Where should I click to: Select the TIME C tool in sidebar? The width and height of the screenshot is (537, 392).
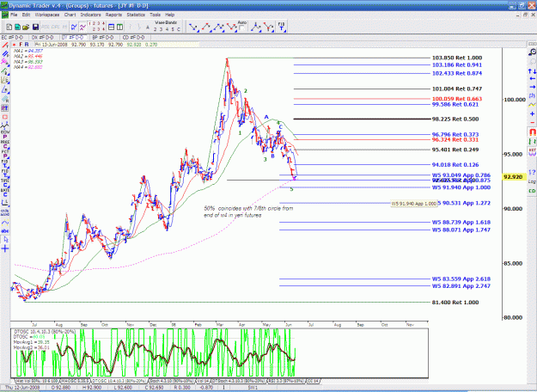(5, 183)
